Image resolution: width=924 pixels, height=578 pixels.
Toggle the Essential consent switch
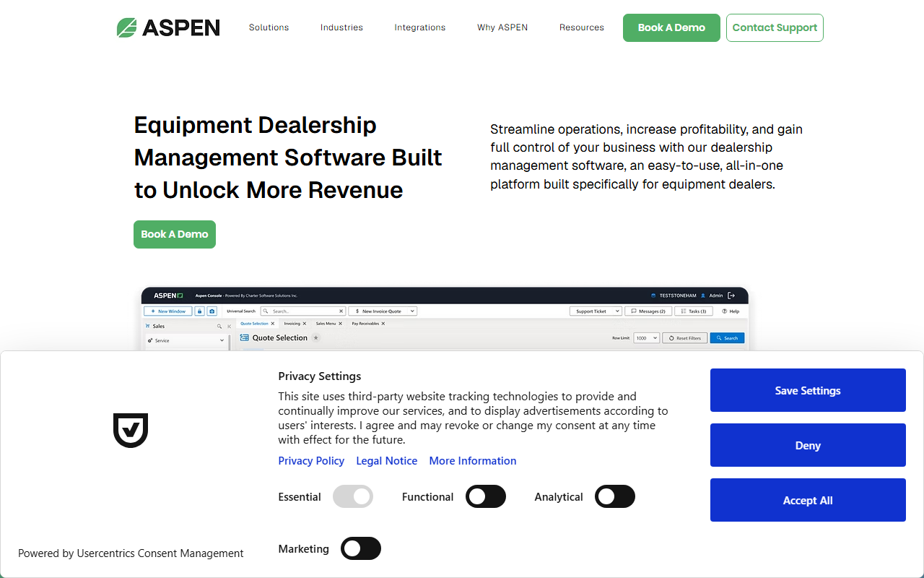pyautogui.click(x=353, y=496)
